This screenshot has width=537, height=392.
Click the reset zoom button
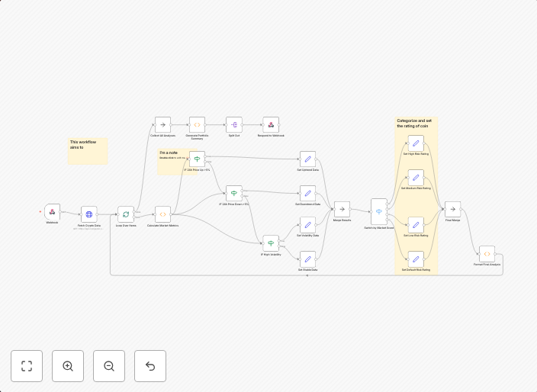(150, 366)
